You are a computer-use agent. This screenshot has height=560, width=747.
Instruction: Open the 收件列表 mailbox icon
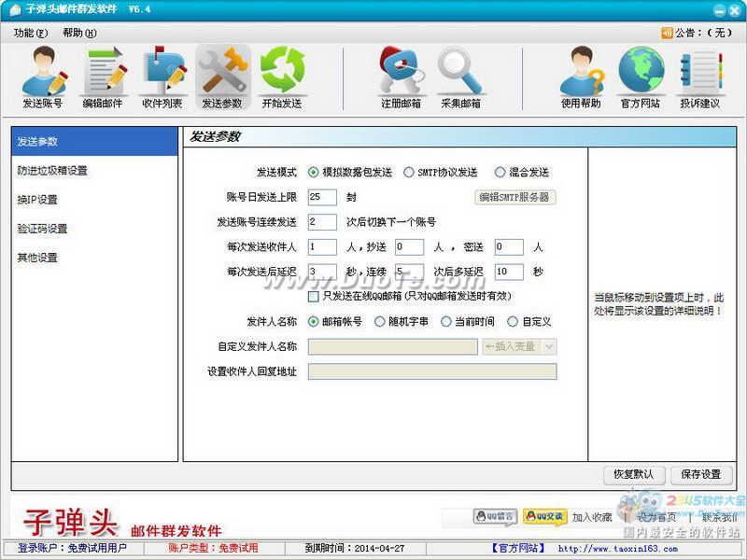(162, 77)
